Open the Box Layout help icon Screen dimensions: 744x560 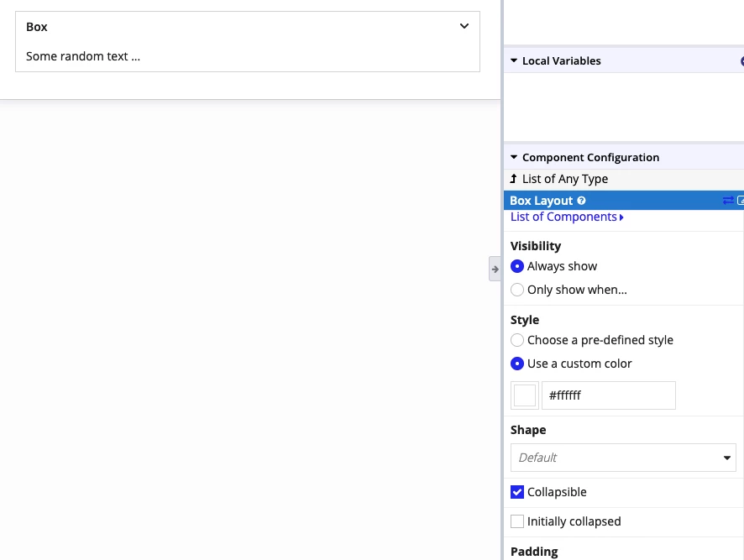tap(581, 201)
